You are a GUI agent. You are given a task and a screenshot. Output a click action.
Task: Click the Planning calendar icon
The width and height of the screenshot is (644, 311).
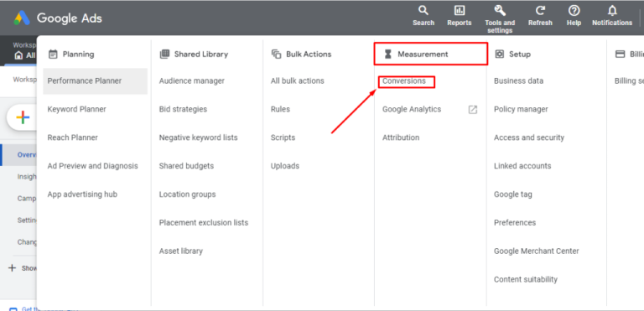pyautogui.click(x=53, y=54)
